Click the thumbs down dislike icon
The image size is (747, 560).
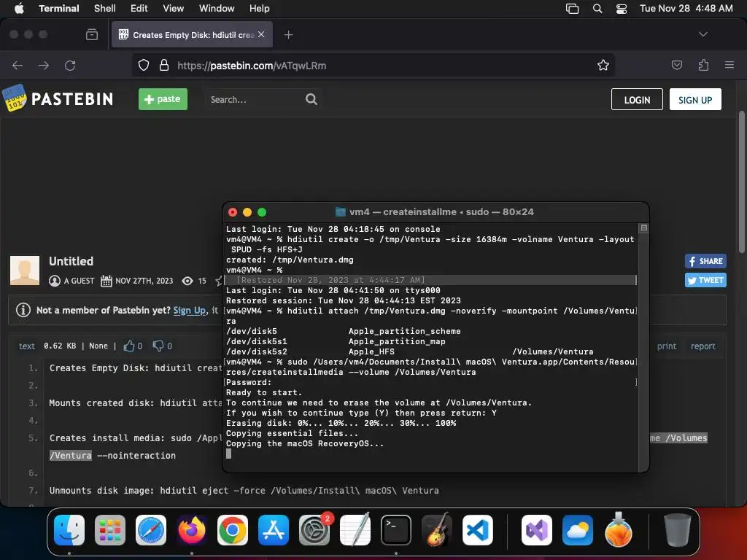[x=158, y=346]
